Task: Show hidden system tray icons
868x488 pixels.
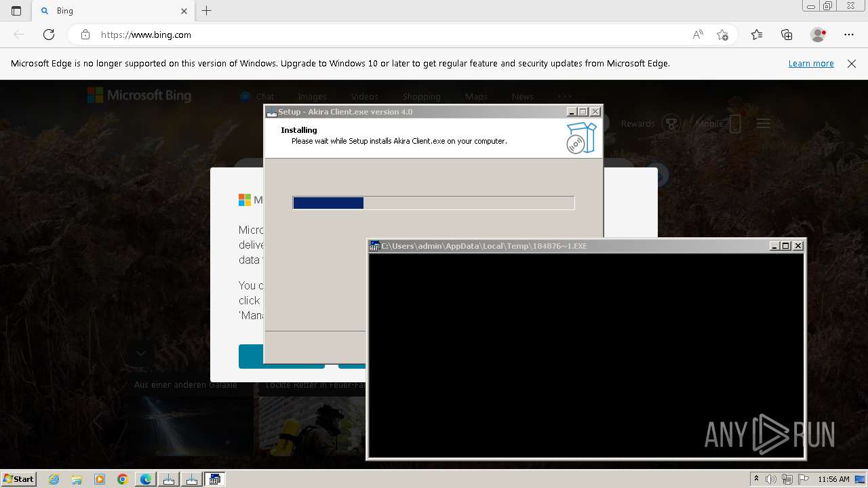Action: tap(757, 479)
